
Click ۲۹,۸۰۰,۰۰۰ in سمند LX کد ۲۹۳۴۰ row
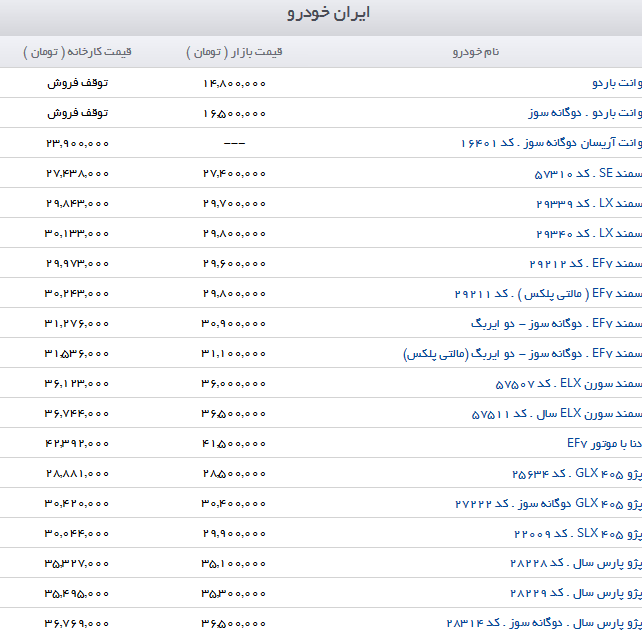234,233
